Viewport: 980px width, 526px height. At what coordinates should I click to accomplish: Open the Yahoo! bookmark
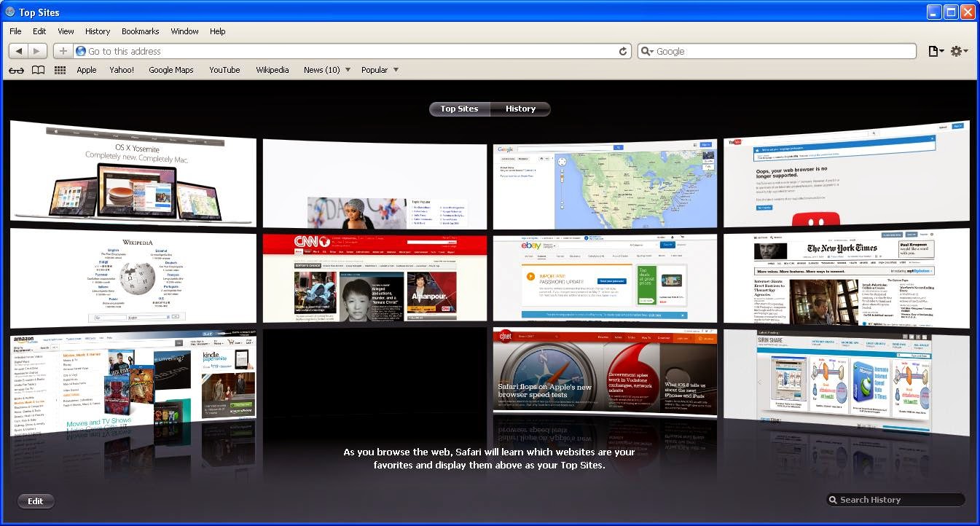[x=122, y=70]
